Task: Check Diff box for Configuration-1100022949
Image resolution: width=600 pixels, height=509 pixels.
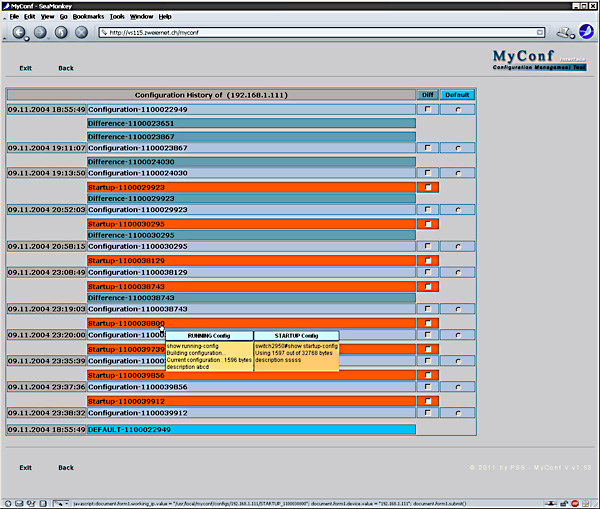Action: pyautogui.click(x=427, y=109)
